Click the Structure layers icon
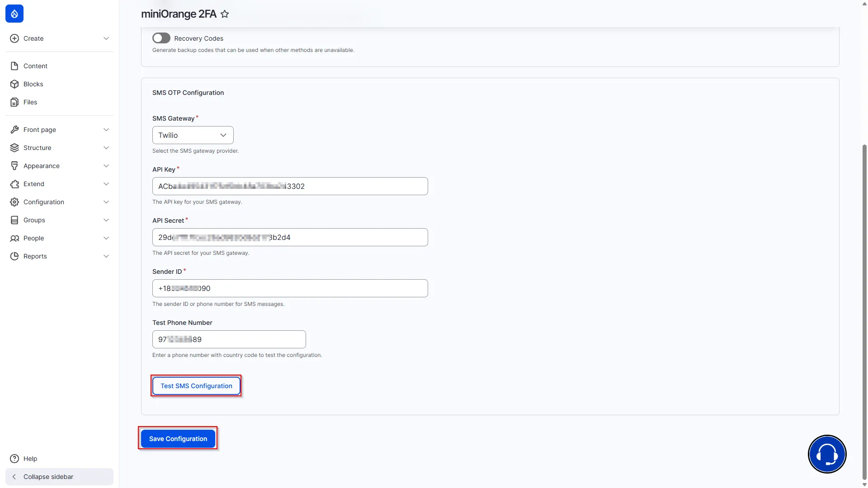This screenshot has height=488, width=868. 14,148
